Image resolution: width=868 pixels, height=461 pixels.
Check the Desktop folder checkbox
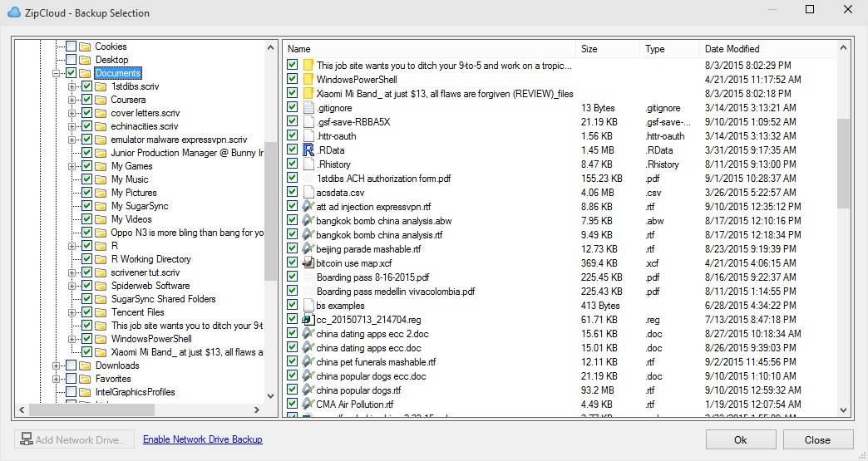[x=72, y=60]
